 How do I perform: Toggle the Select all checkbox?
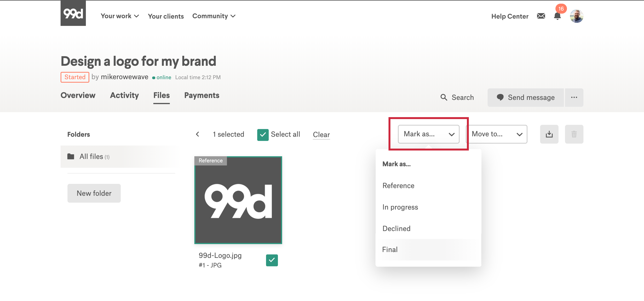tap(263, 135)
